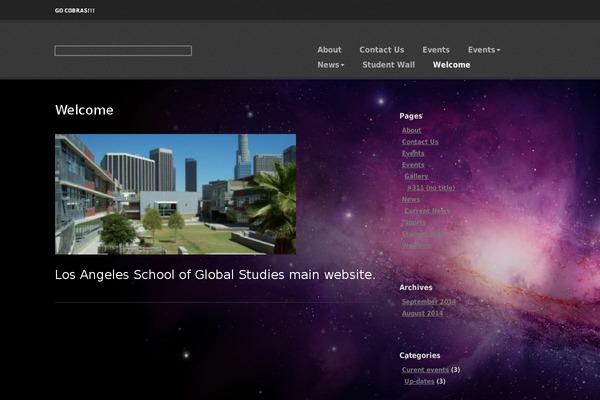600x400 pixels.
Task: Open Student Wall in the top navigation menu
Action: pyautogui.click(x=388, y=65)
